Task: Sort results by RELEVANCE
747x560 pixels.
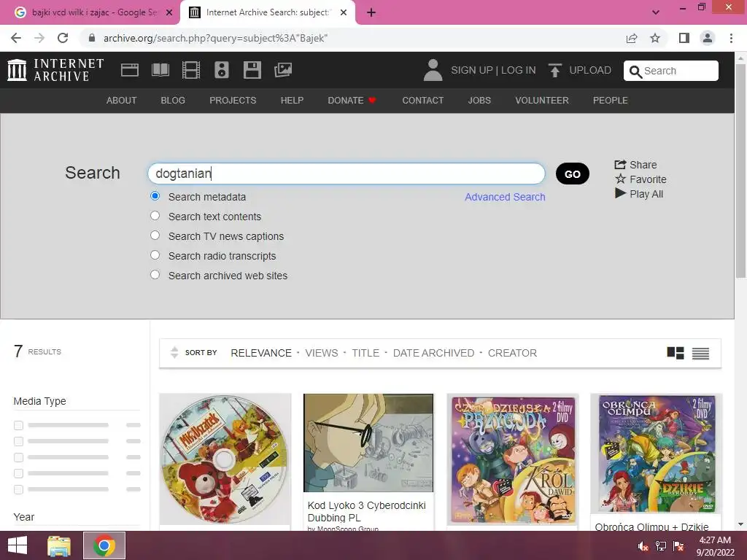Action: [261, 353]
